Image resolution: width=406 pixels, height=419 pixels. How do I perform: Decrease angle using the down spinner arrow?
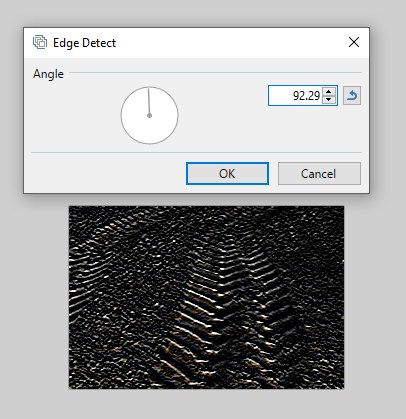[329, 100]
